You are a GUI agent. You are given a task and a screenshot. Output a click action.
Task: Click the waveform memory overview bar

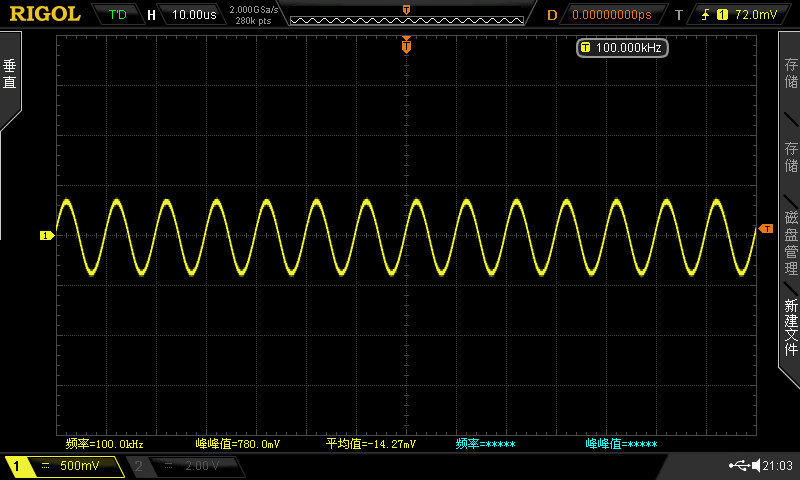[407, 20]
